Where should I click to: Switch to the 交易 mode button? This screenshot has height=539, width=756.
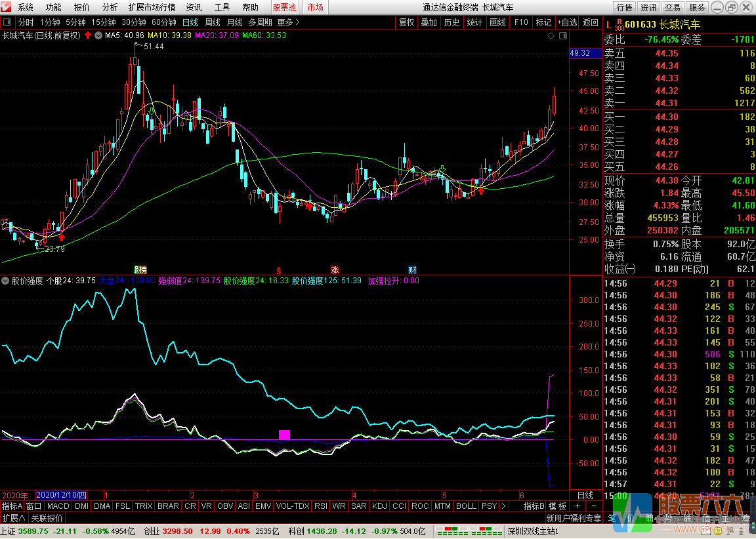[673, 7]
